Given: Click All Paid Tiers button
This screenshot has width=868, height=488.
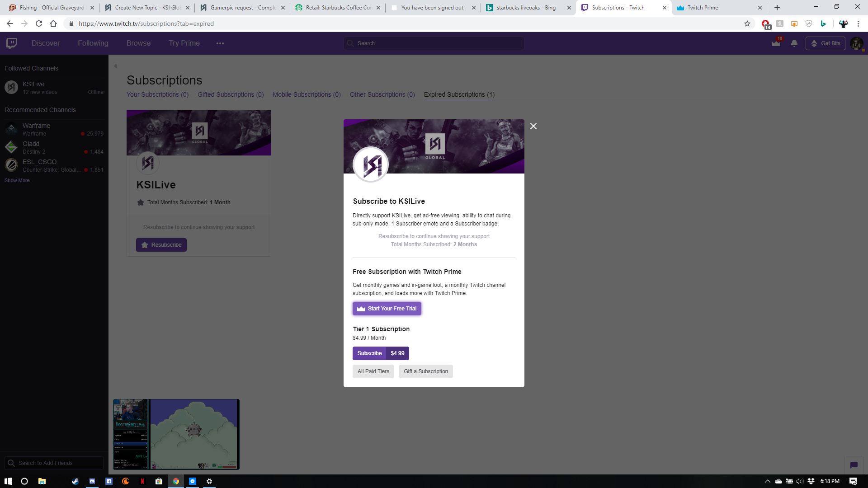Looking at the screenshot, I should coord(373,371).
